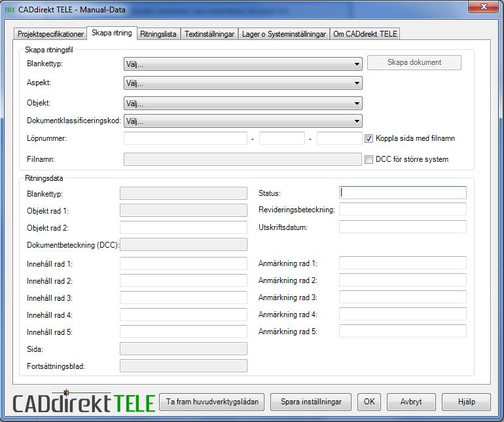The image size is (504, 422).
Task: Click the Fortsättningsblad field
Action: [183, 366]
